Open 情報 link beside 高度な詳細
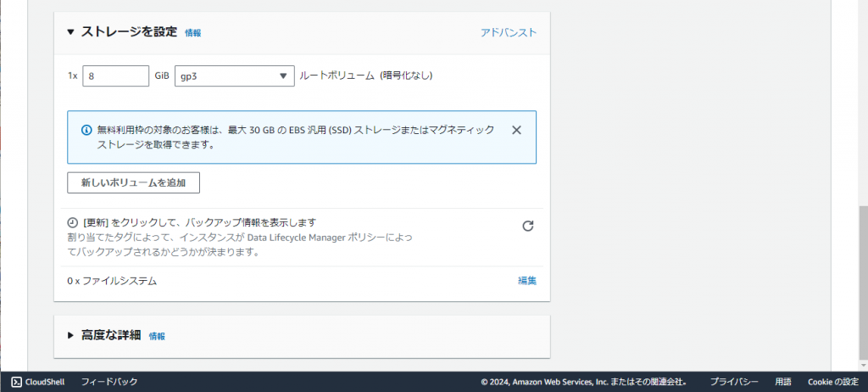The image size is (868, 392). (x=158, y=336)
